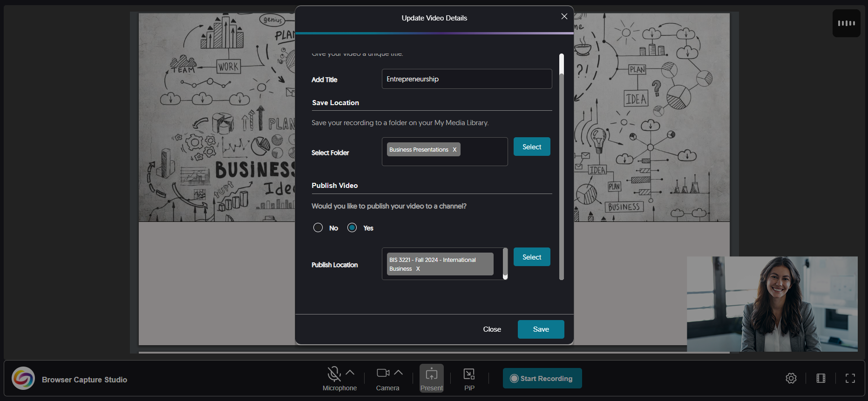Save the video details

tap(541, 329)
